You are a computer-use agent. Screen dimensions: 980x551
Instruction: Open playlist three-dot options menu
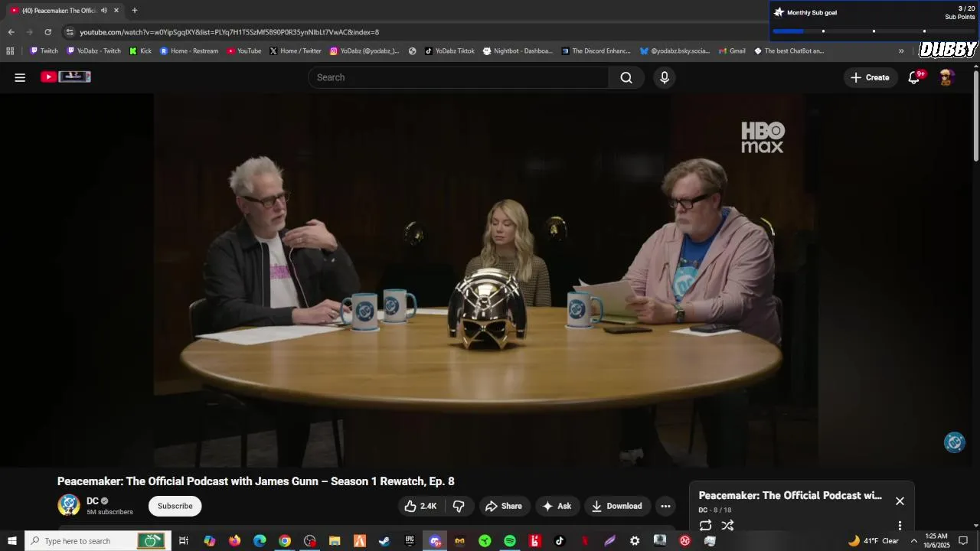[900, 526]
